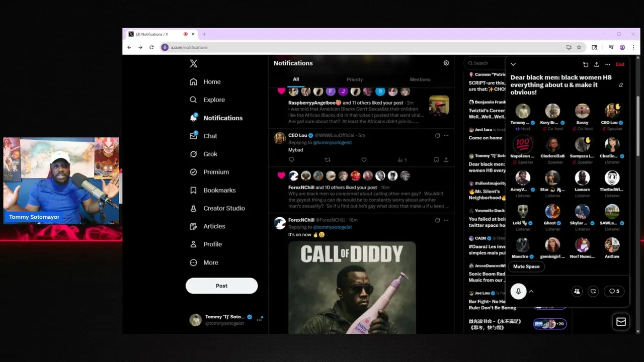
Task: Open Joe Lnu's Bar Fight Space listing
Action: [493, 304]
